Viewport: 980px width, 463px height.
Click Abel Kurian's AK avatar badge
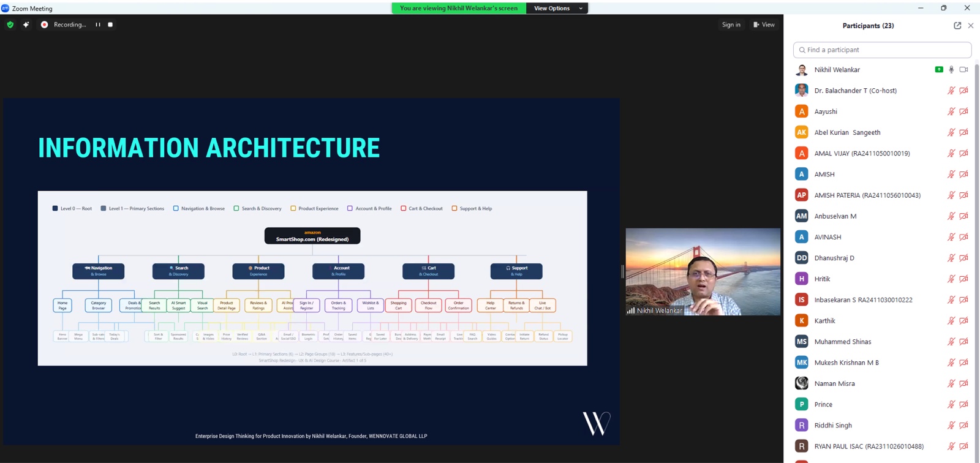[801, 132]
